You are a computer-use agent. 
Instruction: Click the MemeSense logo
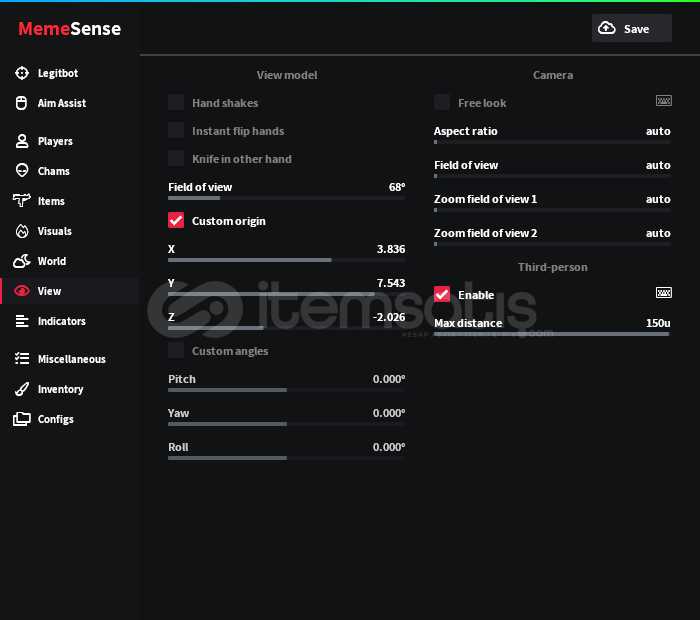coord(70,29)
